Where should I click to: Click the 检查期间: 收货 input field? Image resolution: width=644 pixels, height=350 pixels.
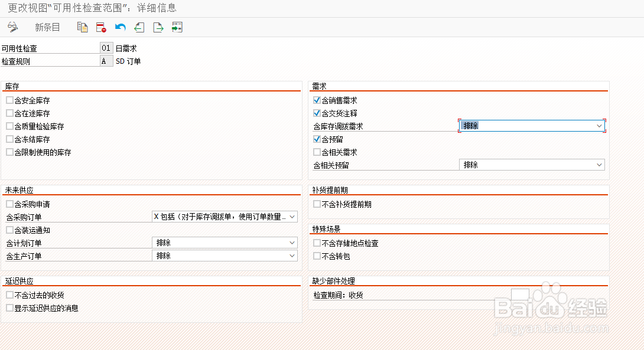[520, 295]
